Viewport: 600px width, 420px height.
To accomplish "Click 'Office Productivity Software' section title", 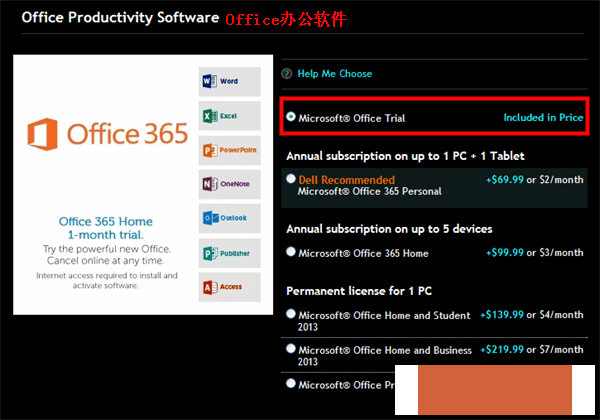I will click(x=120, y=18).
